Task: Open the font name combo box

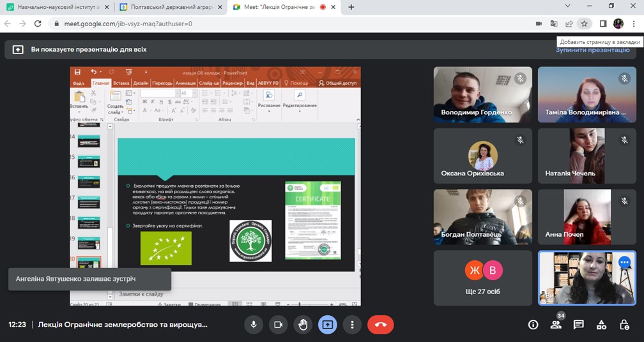Action: pos(160,93)
